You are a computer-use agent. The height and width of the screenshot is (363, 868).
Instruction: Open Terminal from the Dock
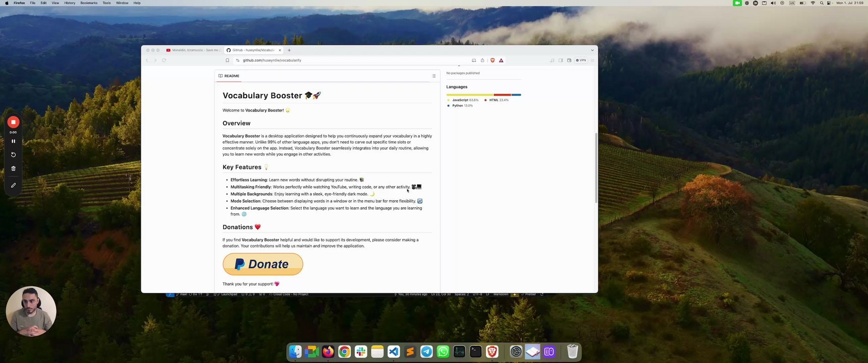[476, 351]
